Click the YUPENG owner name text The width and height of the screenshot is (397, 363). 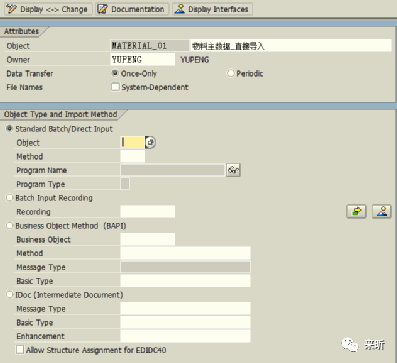pos(195,60)
